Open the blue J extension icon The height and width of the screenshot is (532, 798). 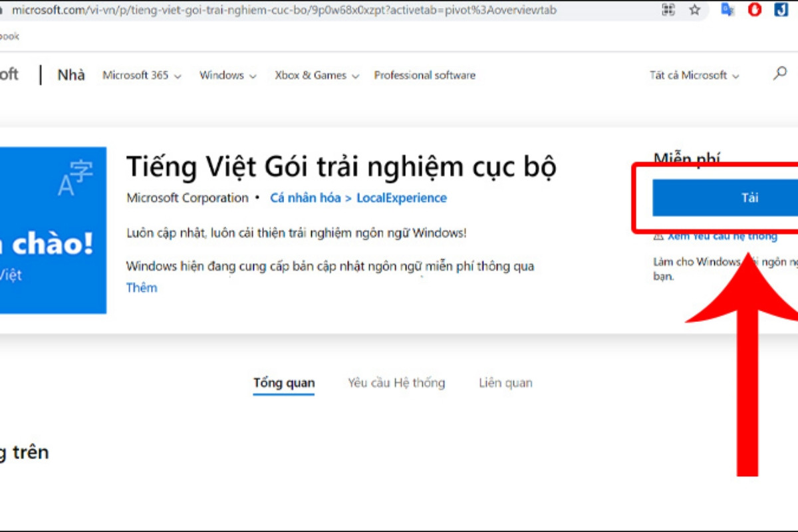tap(780, 10)
